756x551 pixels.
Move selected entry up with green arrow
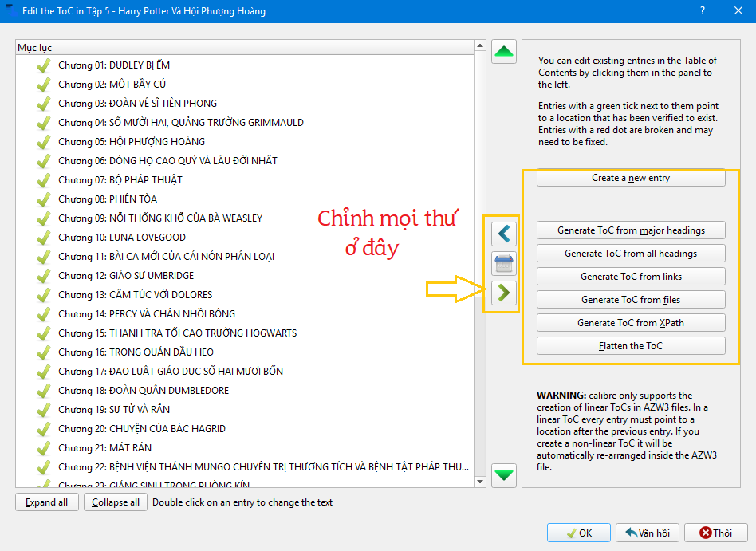click(504, 52)
